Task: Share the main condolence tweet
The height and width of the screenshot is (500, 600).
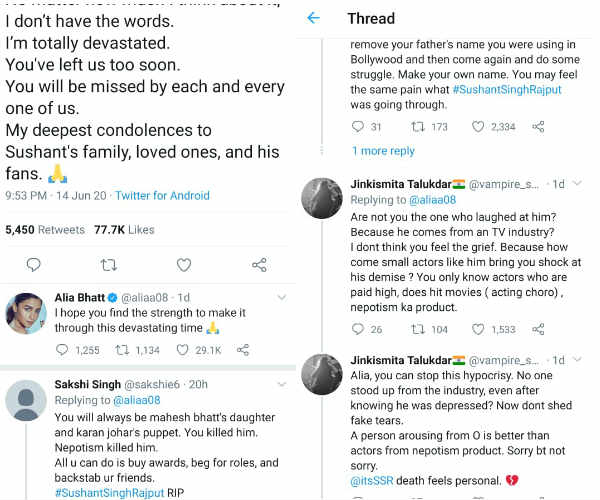Action: 259,265
